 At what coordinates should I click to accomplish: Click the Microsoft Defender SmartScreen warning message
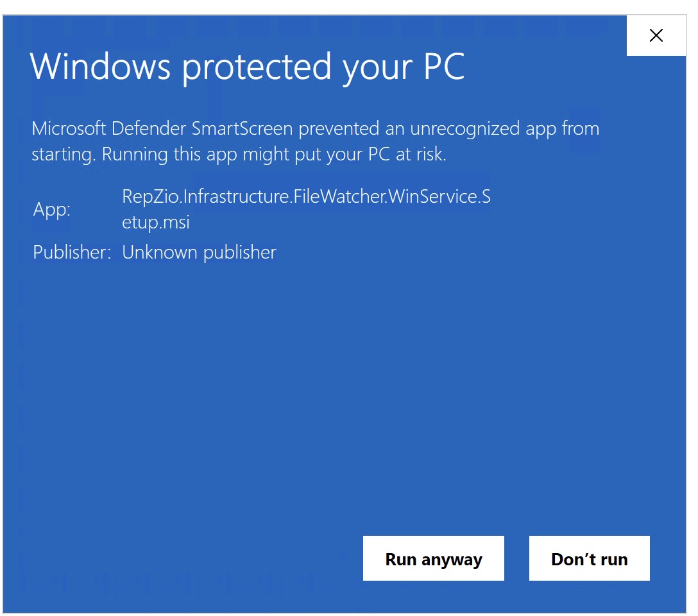[x=315, y=141]
